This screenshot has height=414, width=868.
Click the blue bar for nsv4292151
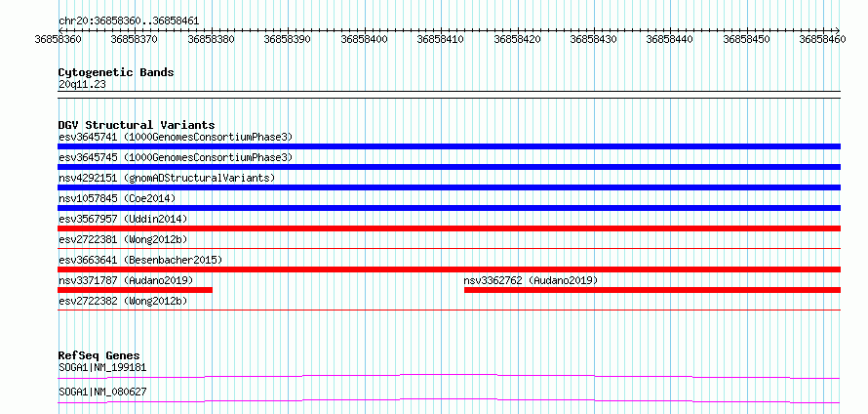449,187
